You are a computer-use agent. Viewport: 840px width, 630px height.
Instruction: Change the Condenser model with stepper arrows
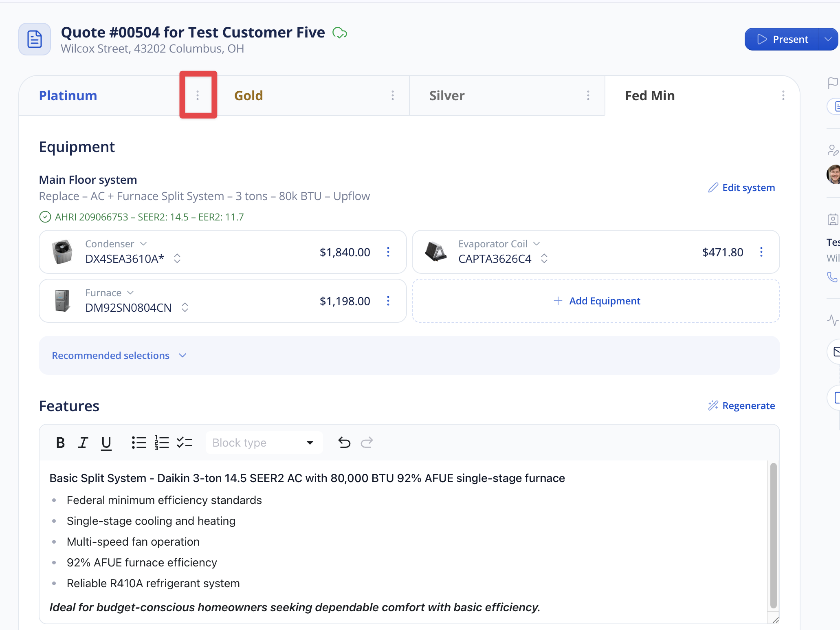coord(177,258)
